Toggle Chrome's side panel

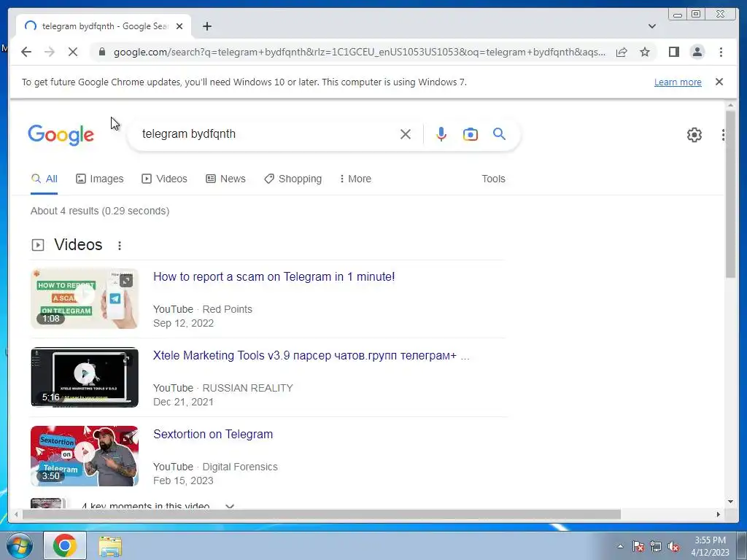click(673, 52)
